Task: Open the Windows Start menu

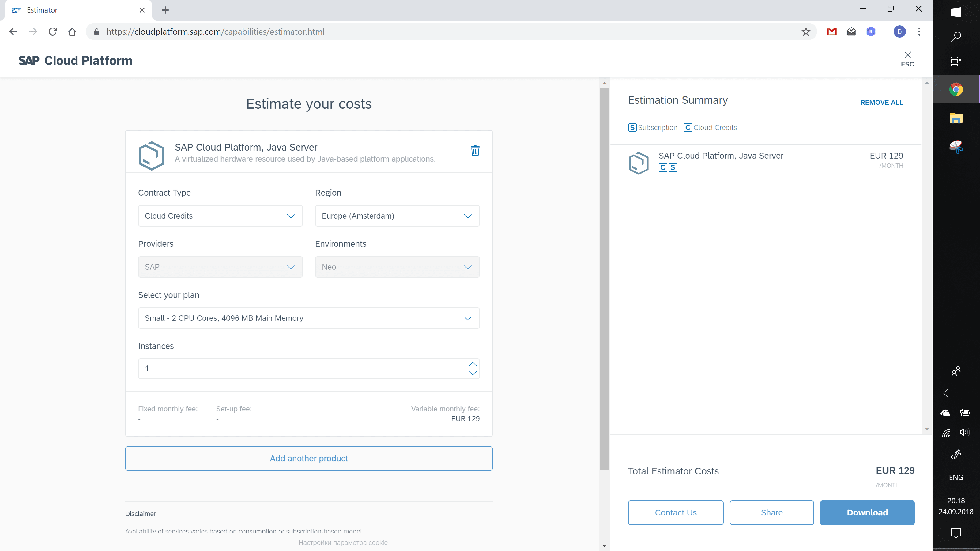Action: (x=956, y=12)
